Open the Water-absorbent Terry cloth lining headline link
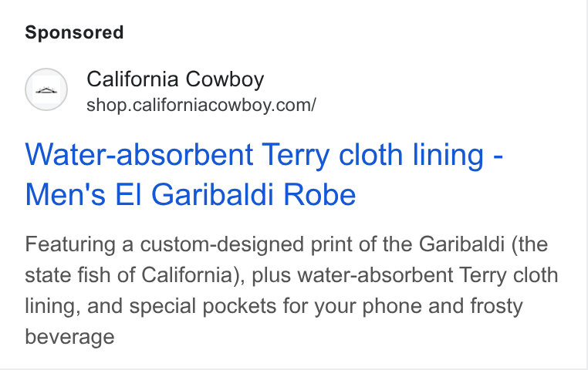 pyautogui.click(x=264, y=174)
